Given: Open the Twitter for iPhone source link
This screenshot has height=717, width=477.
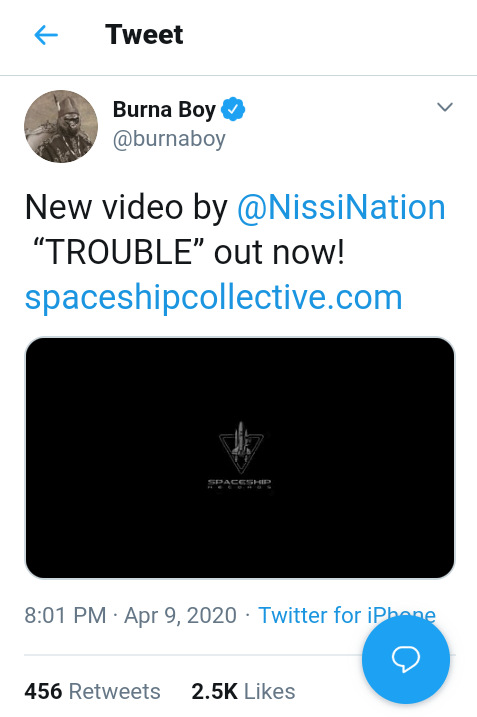Looking at the screenshot, I should coord(347,615).
